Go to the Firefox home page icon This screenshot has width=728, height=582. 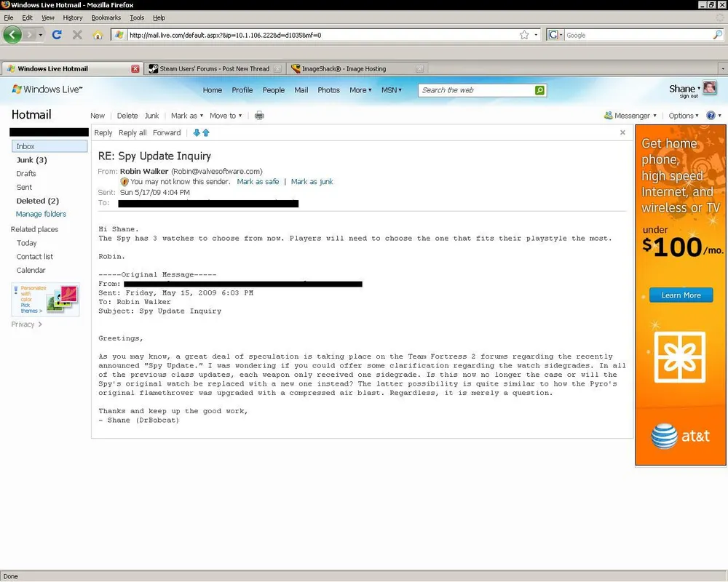click(98, 34)
